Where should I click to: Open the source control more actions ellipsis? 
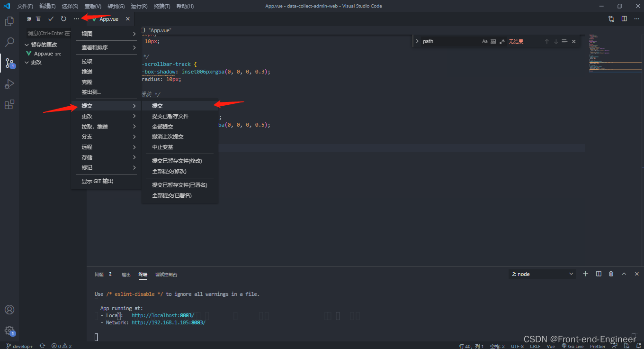click(76, 19)
